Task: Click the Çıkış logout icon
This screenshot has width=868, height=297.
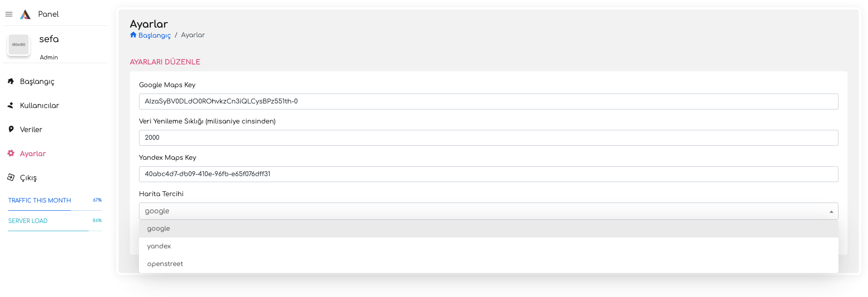Action: [11, 178]
